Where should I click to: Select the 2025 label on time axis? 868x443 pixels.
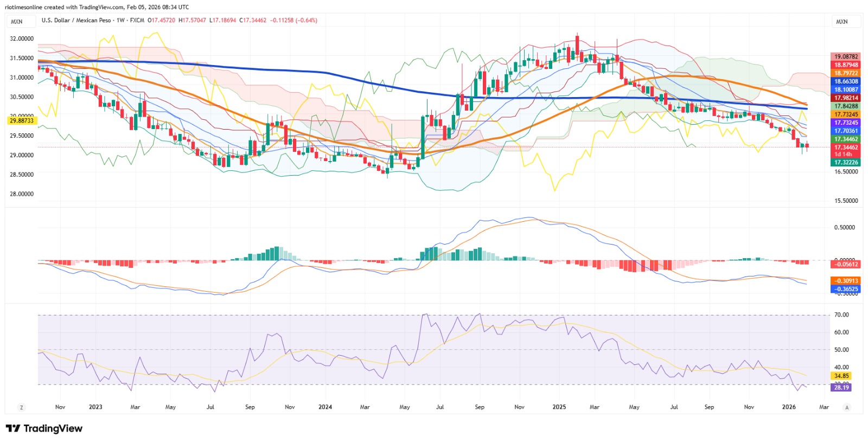click(x=559, y=407)
